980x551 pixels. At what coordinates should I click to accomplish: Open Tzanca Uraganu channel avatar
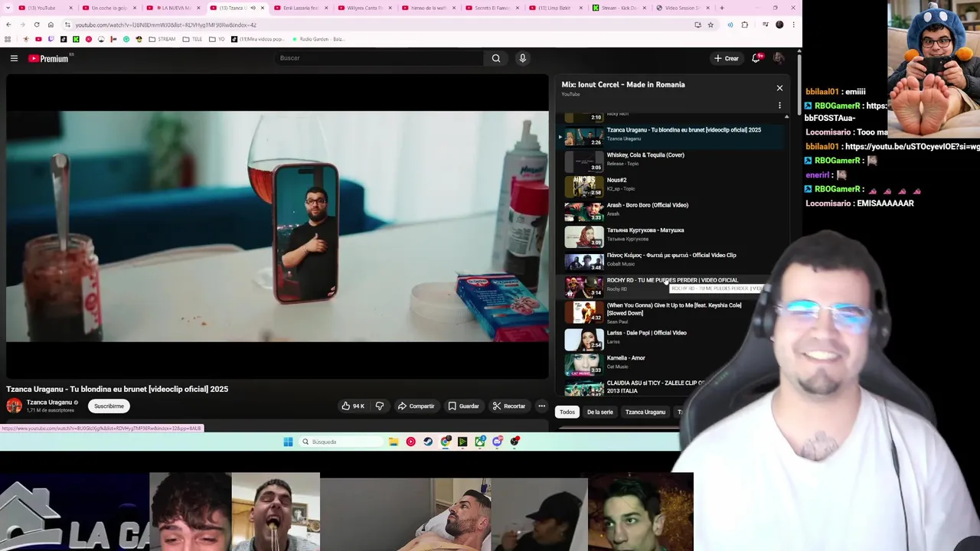tap(15, 406)
